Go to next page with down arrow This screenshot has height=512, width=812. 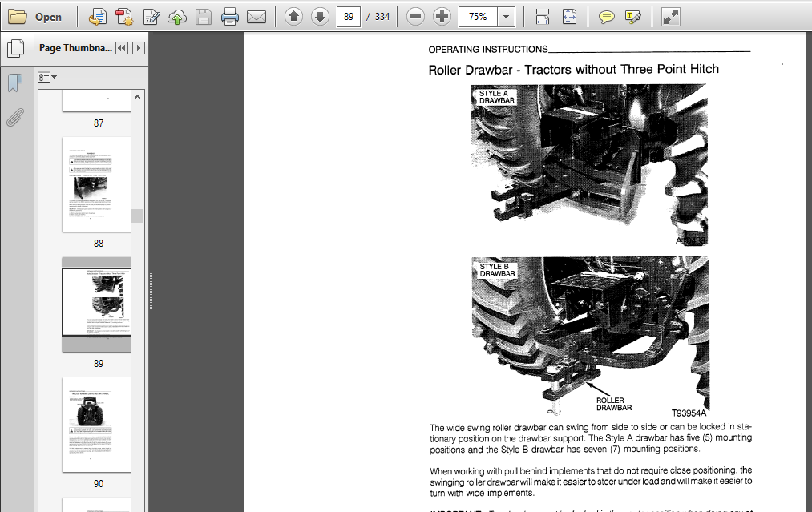click(x=320, y=17)
